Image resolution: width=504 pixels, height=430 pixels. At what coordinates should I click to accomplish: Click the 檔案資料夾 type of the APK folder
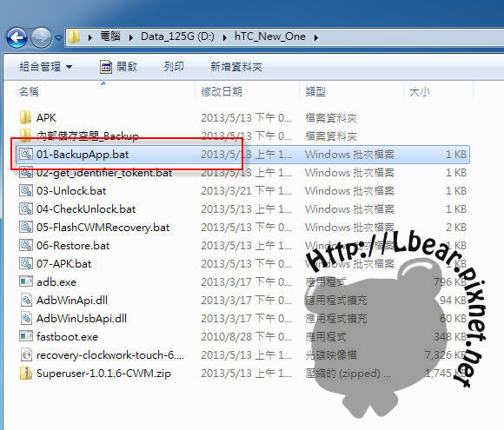click(331, 118)
